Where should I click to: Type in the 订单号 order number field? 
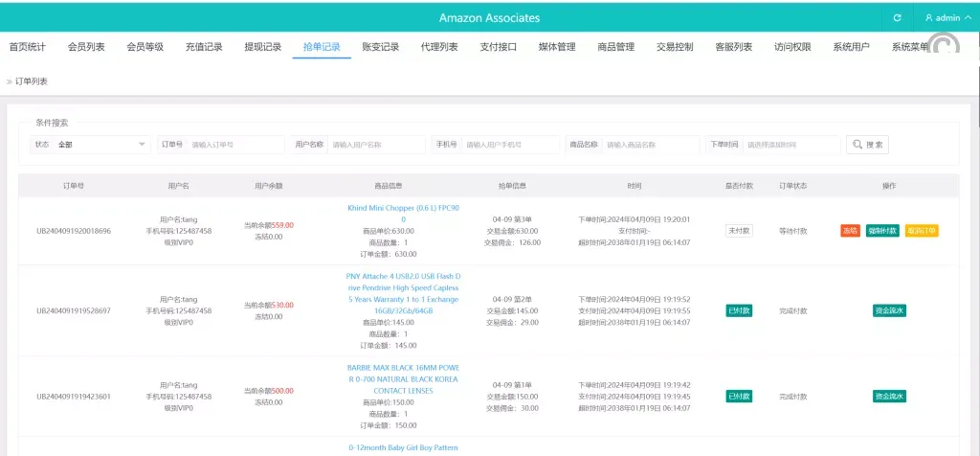235,145
